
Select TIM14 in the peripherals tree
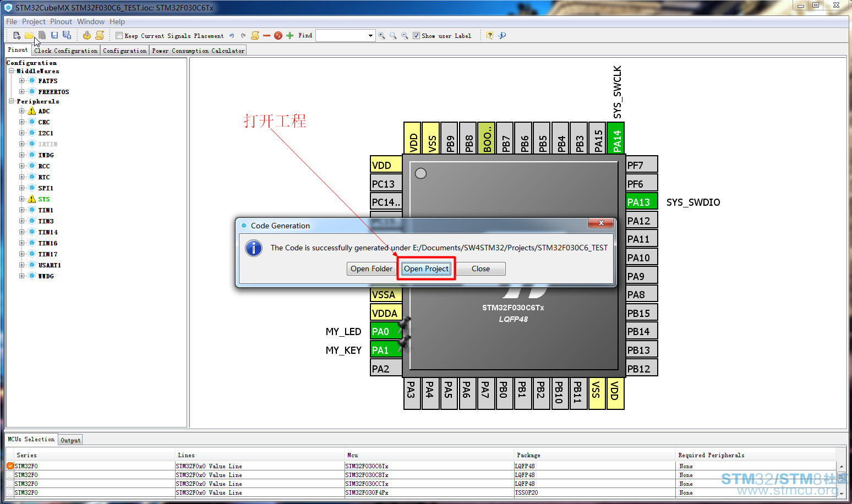tap(48, 232)
